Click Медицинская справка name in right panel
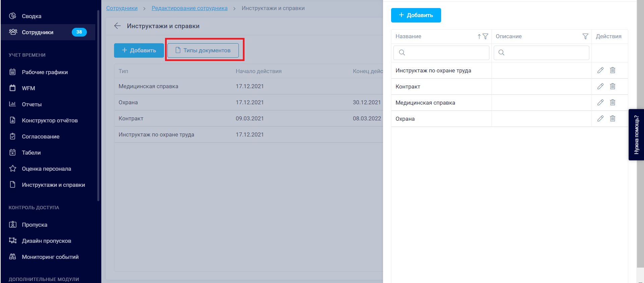Image resolution: width=644 pixels, height=283 pixels. (x=425, y=103)
